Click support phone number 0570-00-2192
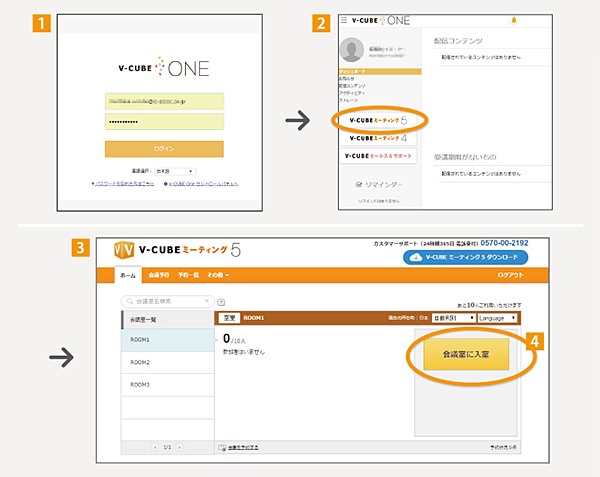 [x=504, y=243]
